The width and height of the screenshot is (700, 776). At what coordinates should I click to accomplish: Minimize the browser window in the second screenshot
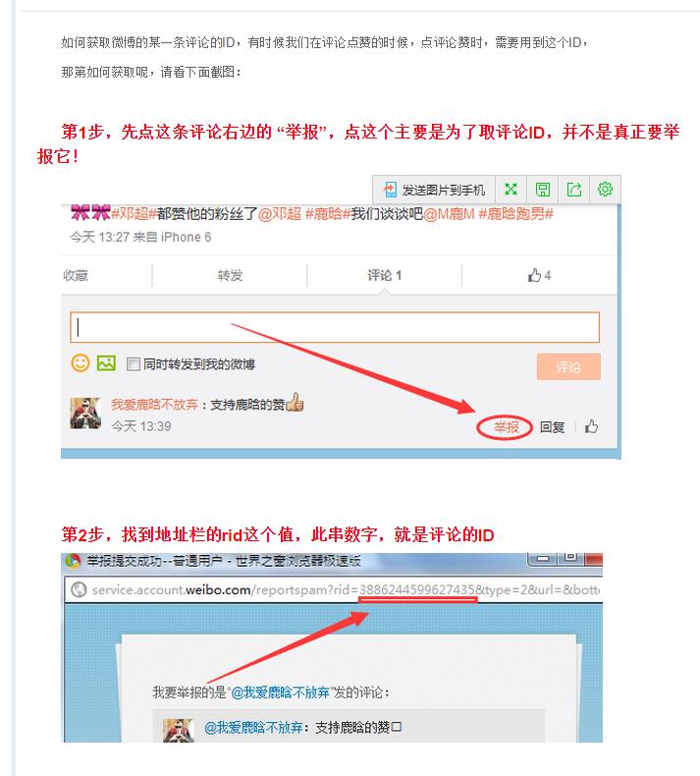(543, 559)
